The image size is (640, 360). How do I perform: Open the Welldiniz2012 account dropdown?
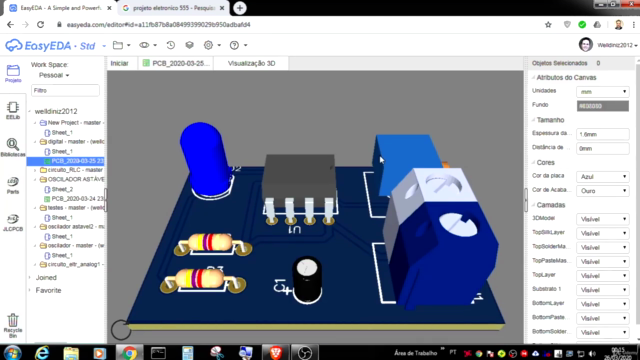[x=617, y=45]
